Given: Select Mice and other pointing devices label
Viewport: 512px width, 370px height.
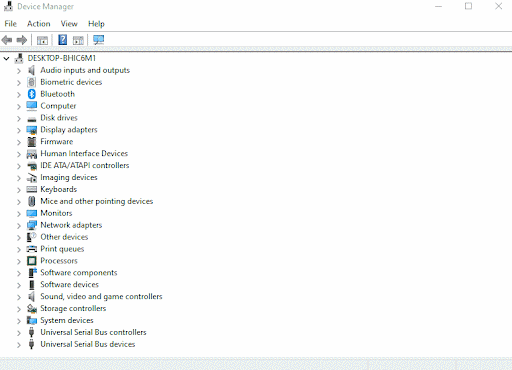Looking at the screenshot, I should click(x=97, y=201).
